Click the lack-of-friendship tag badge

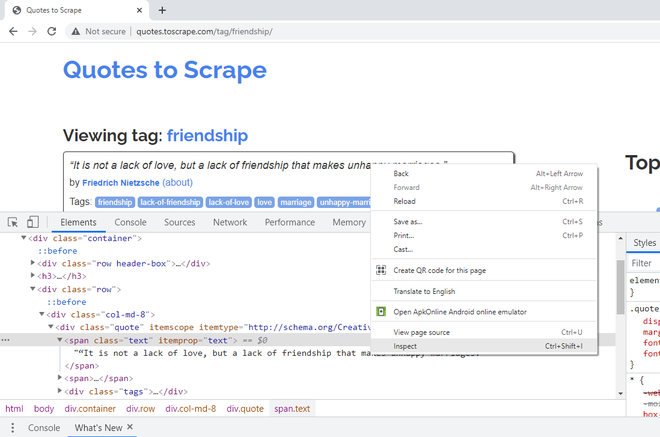[x=170, y=203]
